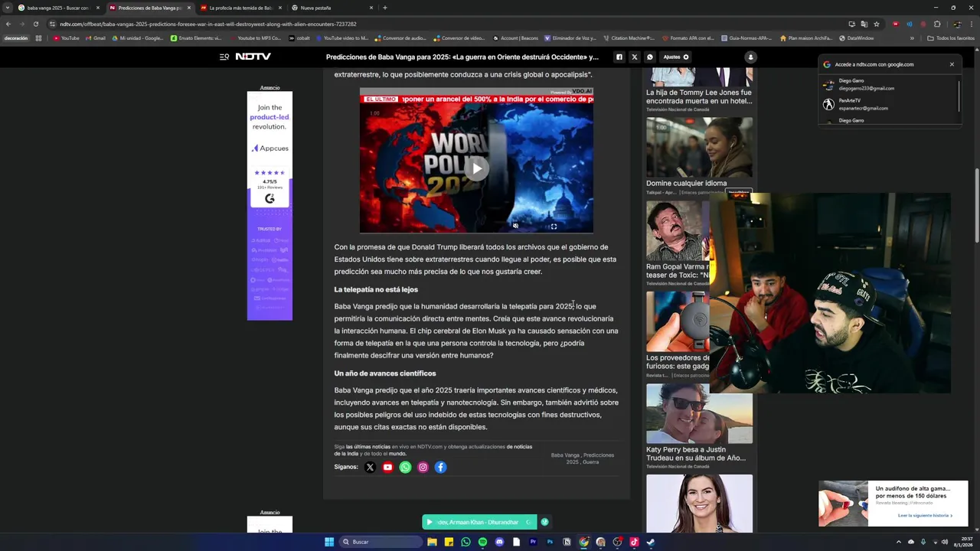Bookmark this page with star icon
Viewport: 980px width, 551px height.
[x=877, y=24]
